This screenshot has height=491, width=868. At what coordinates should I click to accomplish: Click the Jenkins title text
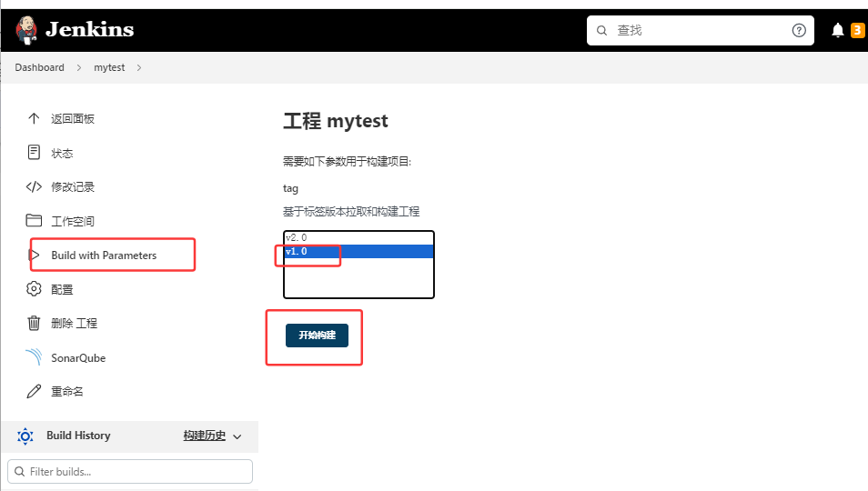tap(90, 29)
